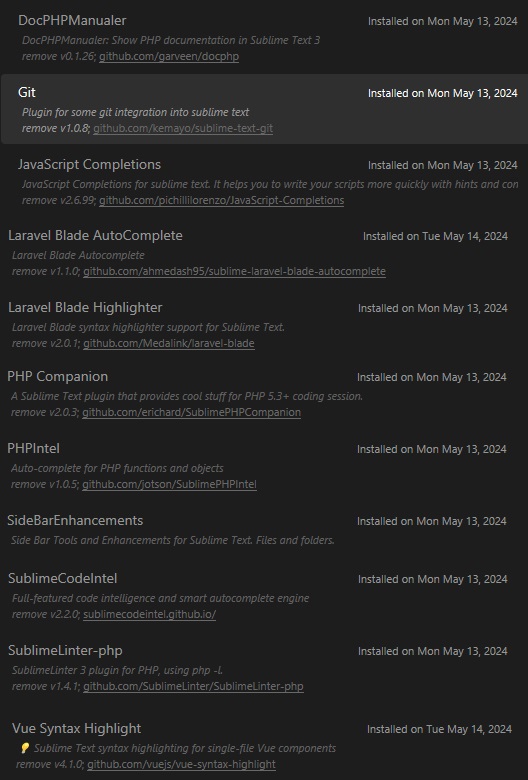Image resolution: width=528 pixels, height=780 pixels.
Task: Remove the DocPHPManualer package
Action: [x=39, y=56]
